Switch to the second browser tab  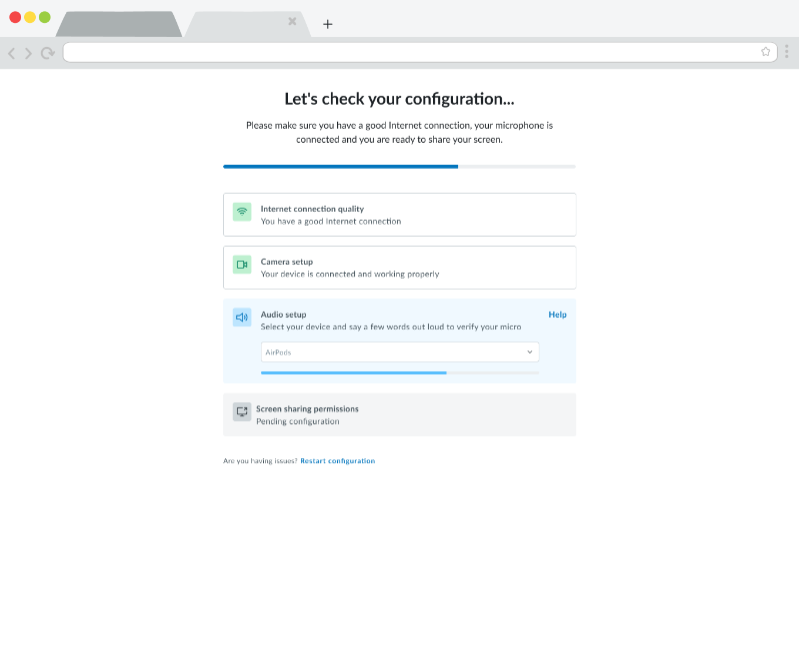click(245, 24)
